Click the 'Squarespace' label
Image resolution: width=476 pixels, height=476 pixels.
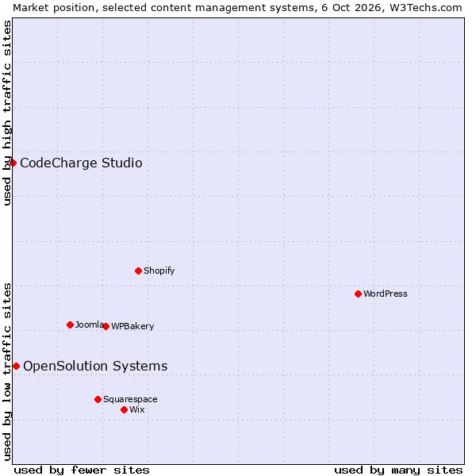coord(130,400)
